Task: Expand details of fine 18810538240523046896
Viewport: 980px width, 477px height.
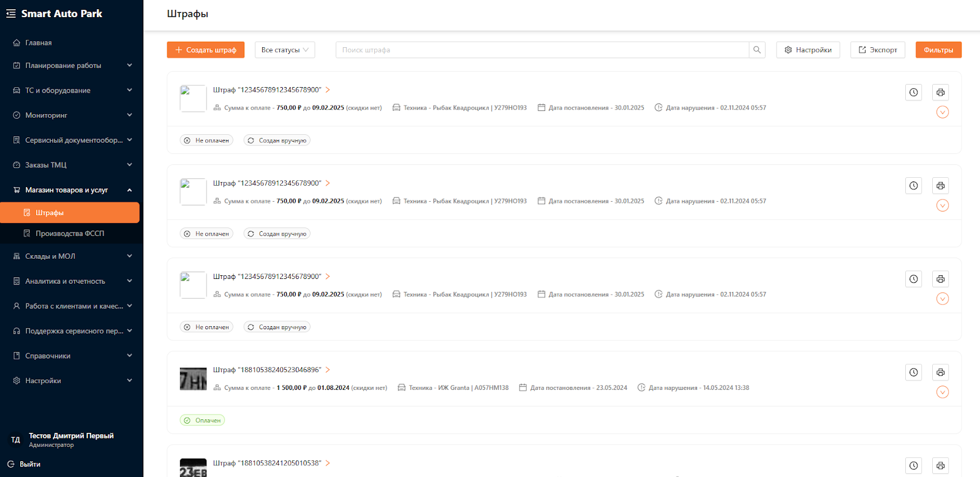Action: click(943, 392)
